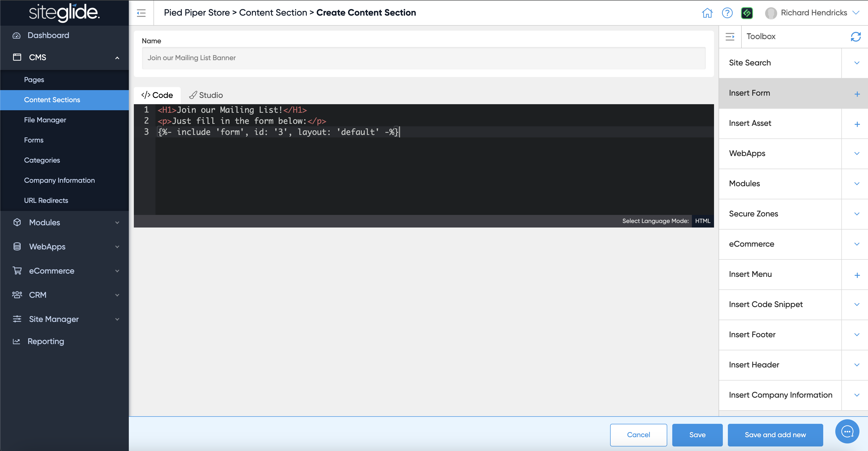Click the green Siteglide extension icon
The width and height of the screenshot is (868, 451).
click(747, 13)
